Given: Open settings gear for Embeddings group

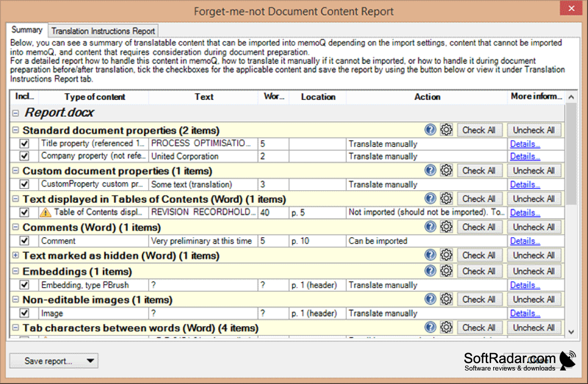Looking at the screenshot, I should click(x=446, y=271).
